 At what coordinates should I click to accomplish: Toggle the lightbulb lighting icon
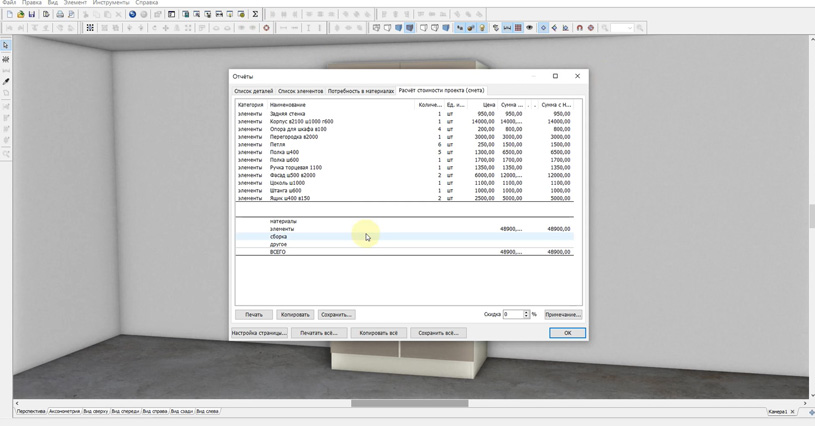click(x=482, y=28)
